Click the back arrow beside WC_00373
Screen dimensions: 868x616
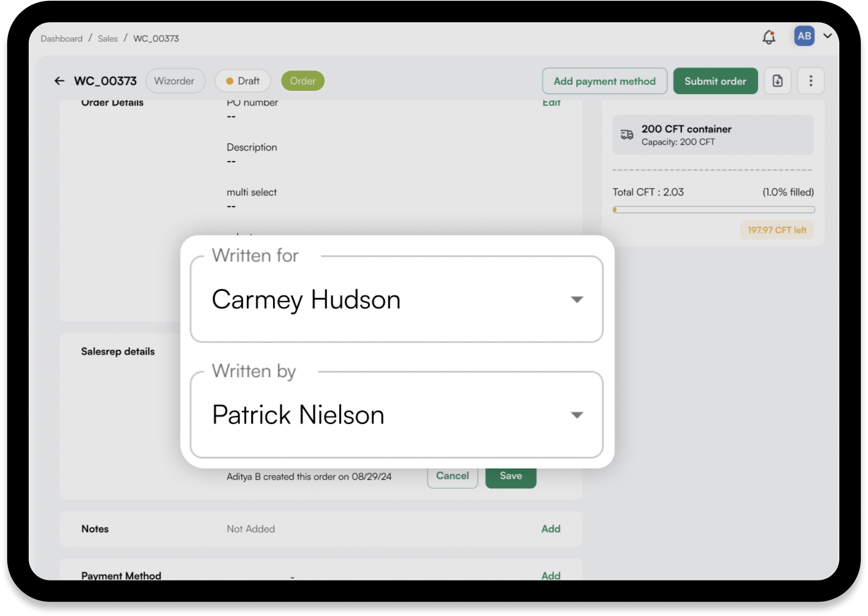pos(59,81)
